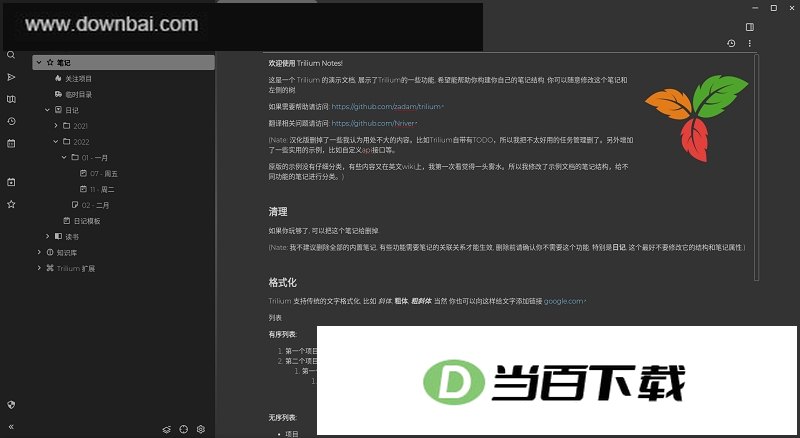Click the 无序列表 label text
This screenshot has width=800, height=438.
(282, 418)
